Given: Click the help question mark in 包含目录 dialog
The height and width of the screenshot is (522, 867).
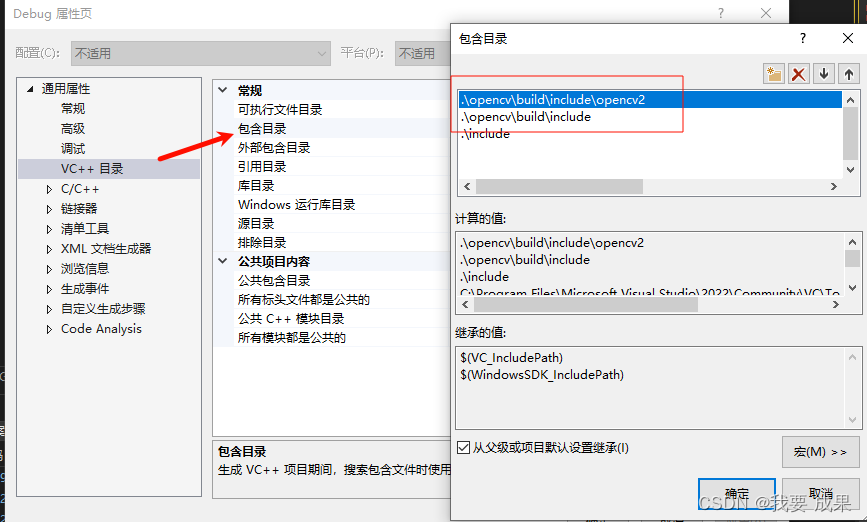Looking at the screenshot, I should click(803, 38).
